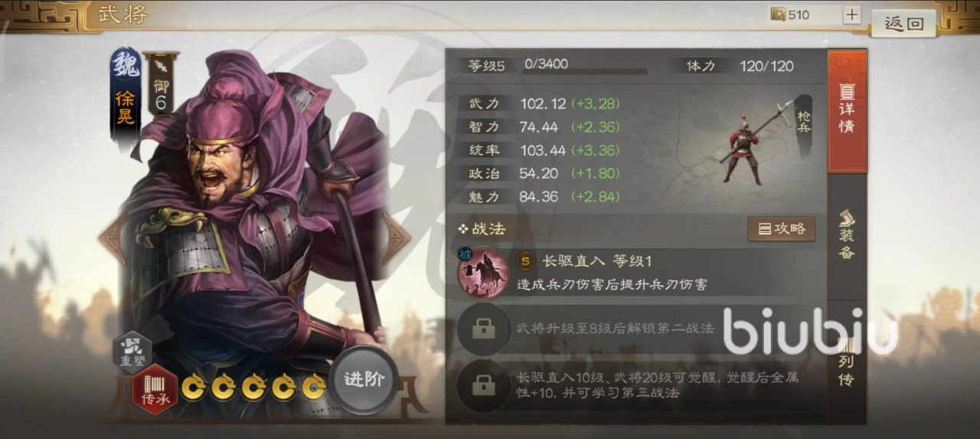The height and width of the screenshot is (439, 980).
Task: Click the 返回 back button
Action: (x=904, y=23)
